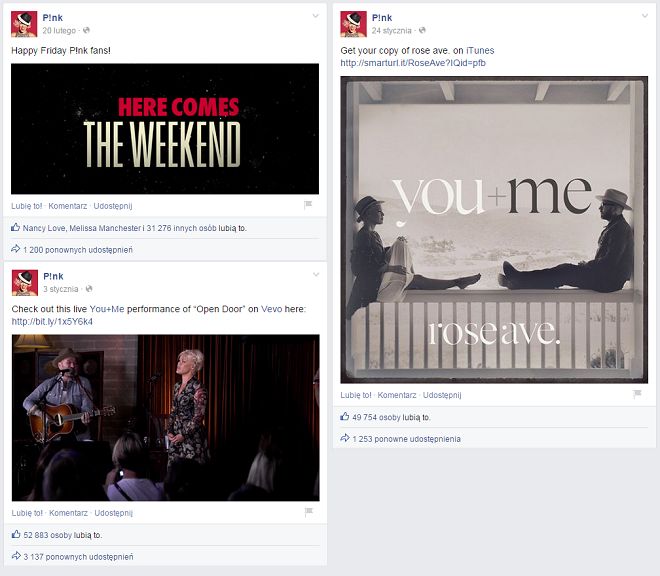660x576 pixels.
Task: Click Udostępnij under Open Door post
Action: click(x=114, y=513)
